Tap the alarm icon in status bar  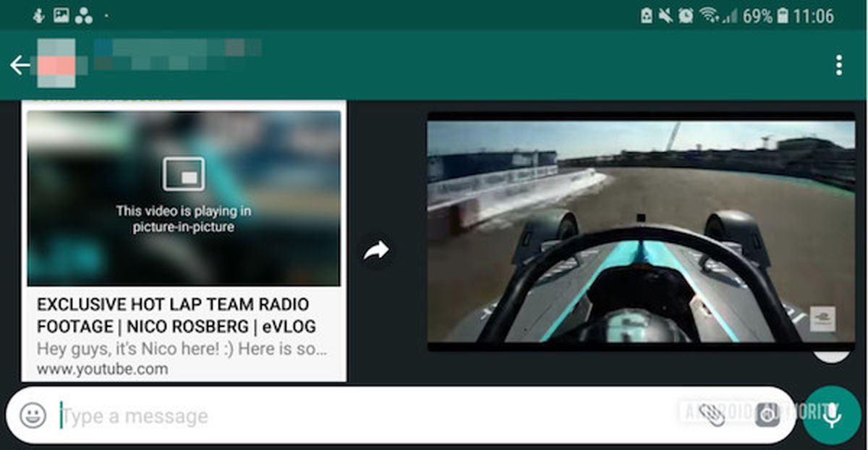685,16
